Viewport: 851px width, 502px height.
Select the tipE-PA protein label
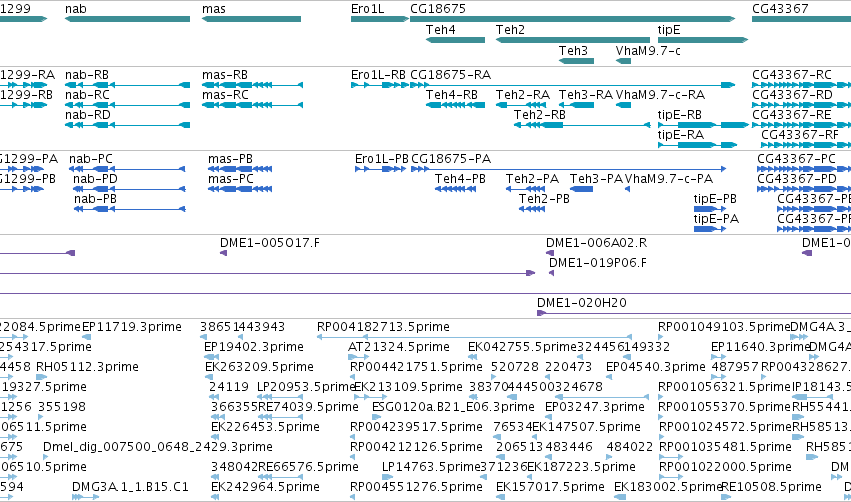click(x=716, y=219)
